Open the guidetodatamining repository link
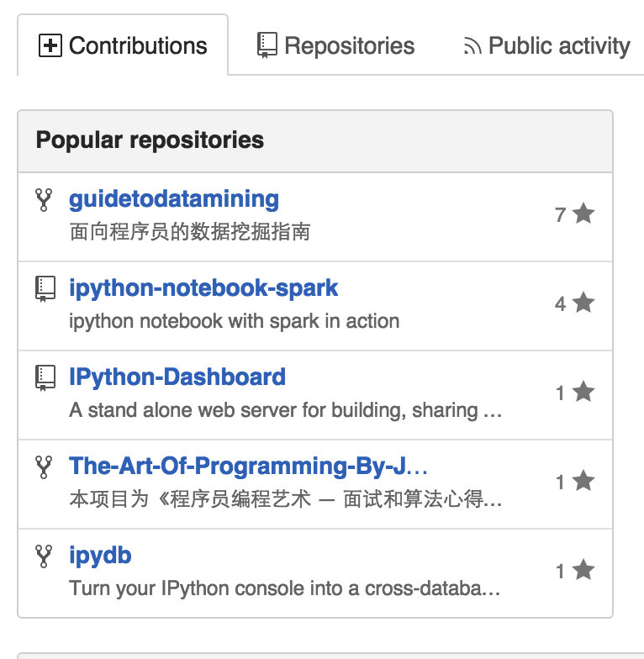The width and height of the screenshot is (644, 659). coord(174,199)
